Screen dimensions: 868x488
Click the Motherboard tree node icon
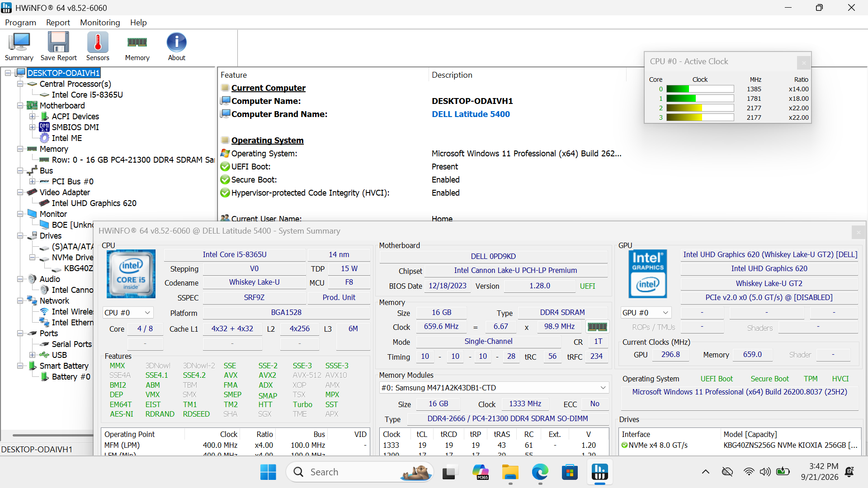pyautogui.click(x=32, y=106)
